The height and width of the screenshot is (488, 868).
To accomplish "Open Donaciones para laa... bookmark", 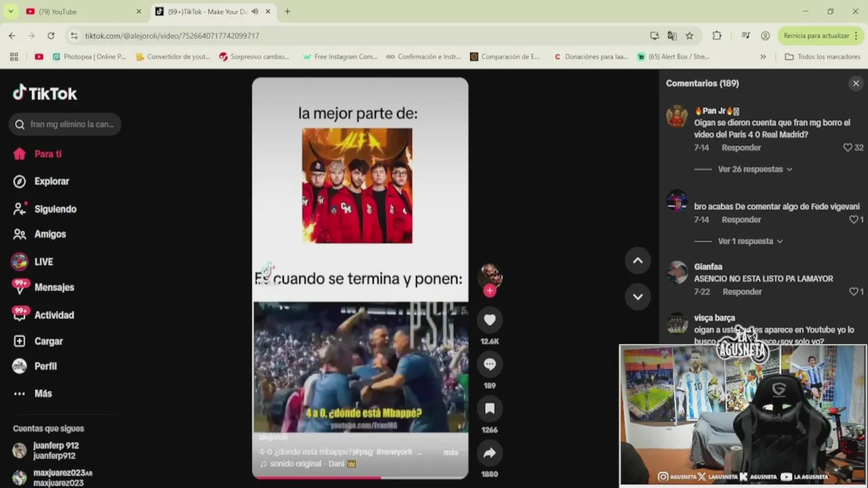I will pos(591,57).
